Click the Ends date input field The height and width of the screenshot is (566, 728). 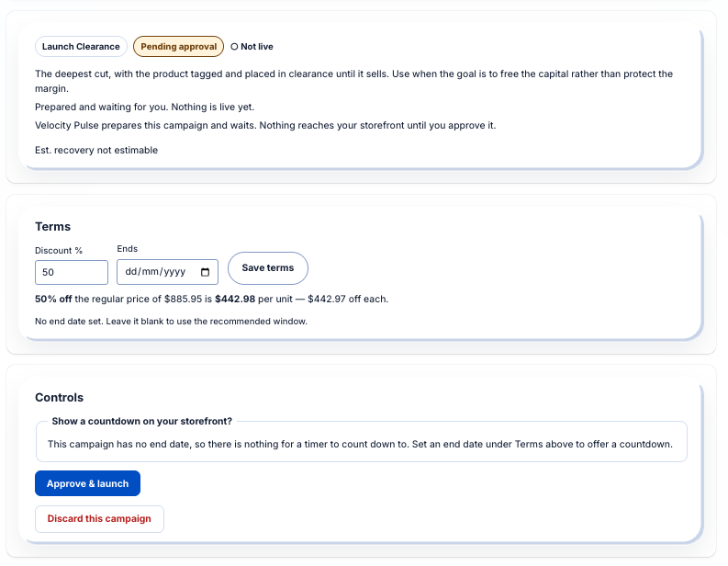coord(167,272)
